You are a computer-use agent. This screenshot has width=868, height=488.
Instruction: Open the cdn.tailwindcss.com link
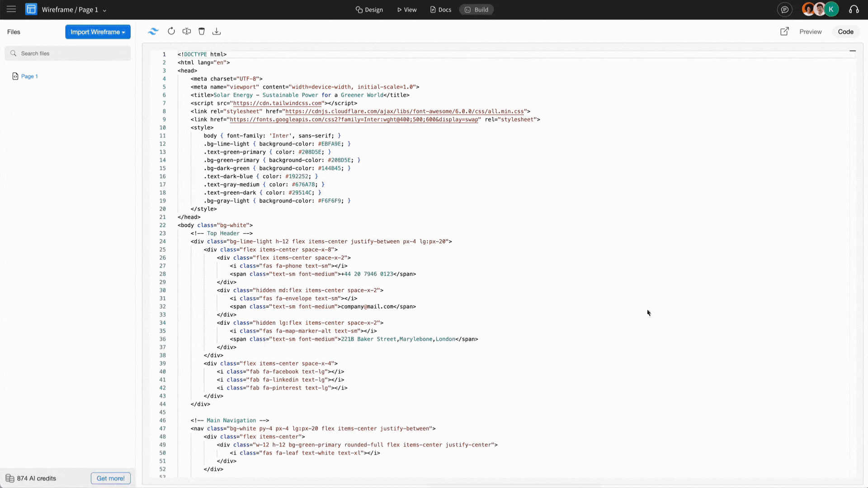pyautogui.click(x=278, y=103)
